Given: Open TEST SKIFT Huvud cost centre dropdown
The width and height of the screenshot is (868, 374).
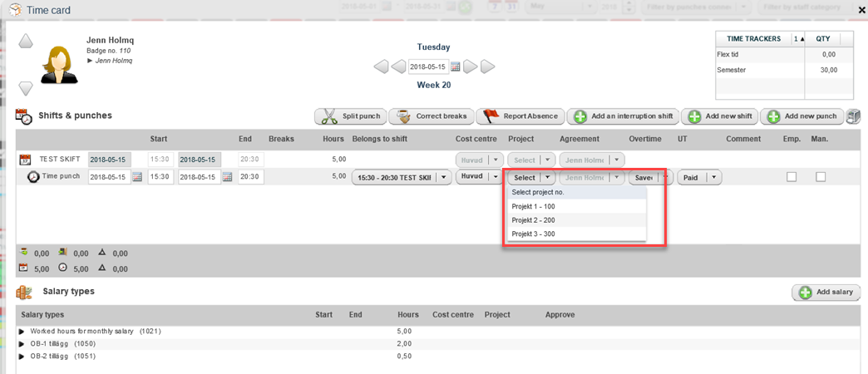Looking at the screenshot, I should point(480,160).
